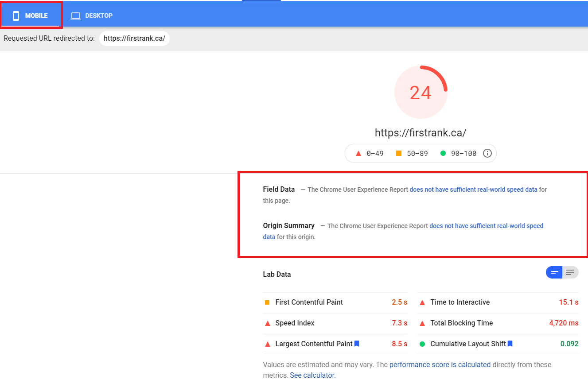The width and height of the screenshot is (588, 387).
Task: Click the Largest Contentful Paint red triangle
Action: pos(267,344)
